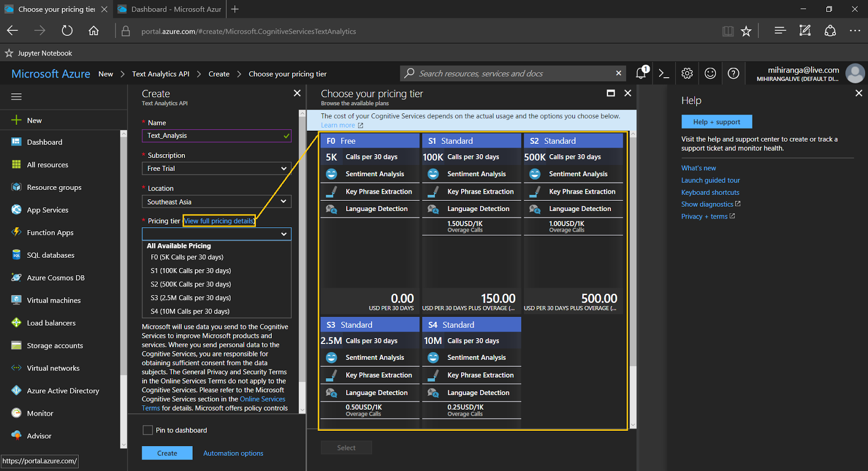The width and height of the screenshot is (868, 471).
Task: Click Learn more link in pricing blade
Action: (342, 125)
